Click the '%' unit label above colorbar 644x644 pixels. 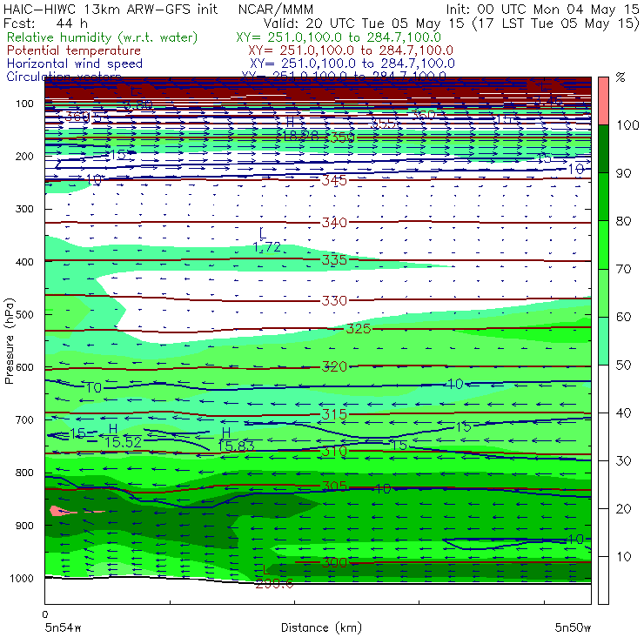tap(621, 77)
